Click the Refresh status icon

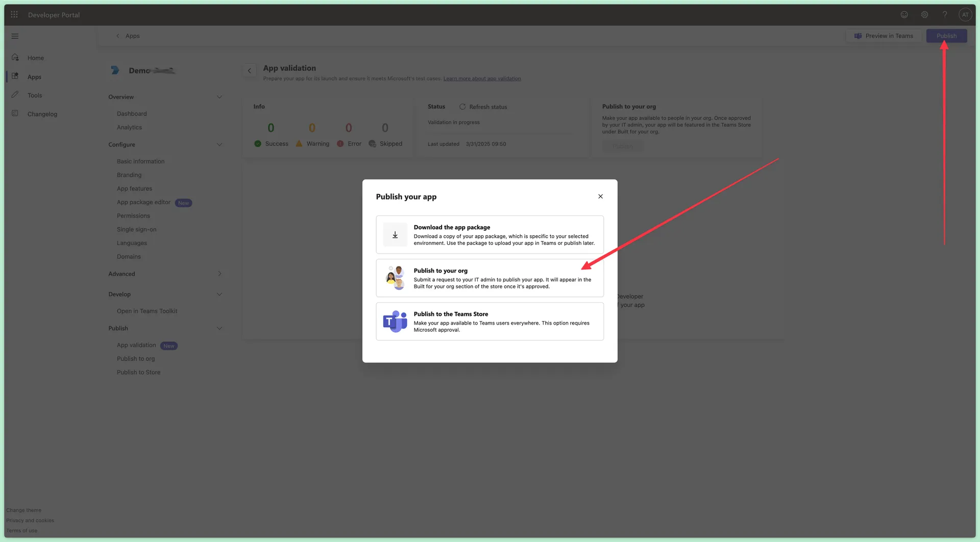coord(462,107)
